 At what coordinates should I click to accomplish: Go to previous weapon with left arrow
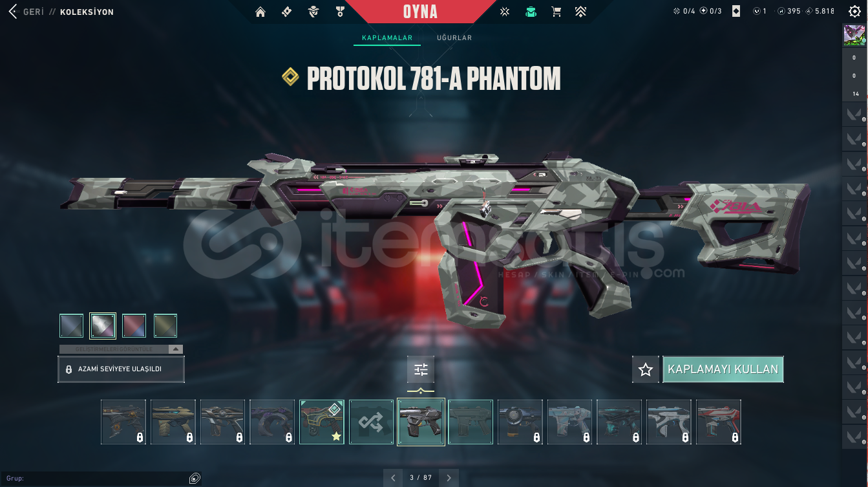pos(393,478)
